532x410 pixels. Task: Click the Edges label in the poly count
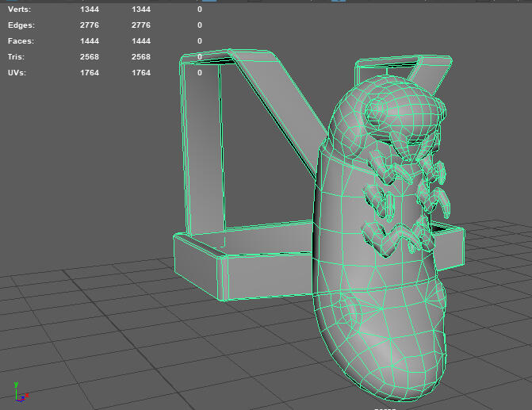(x=21, y=25)
